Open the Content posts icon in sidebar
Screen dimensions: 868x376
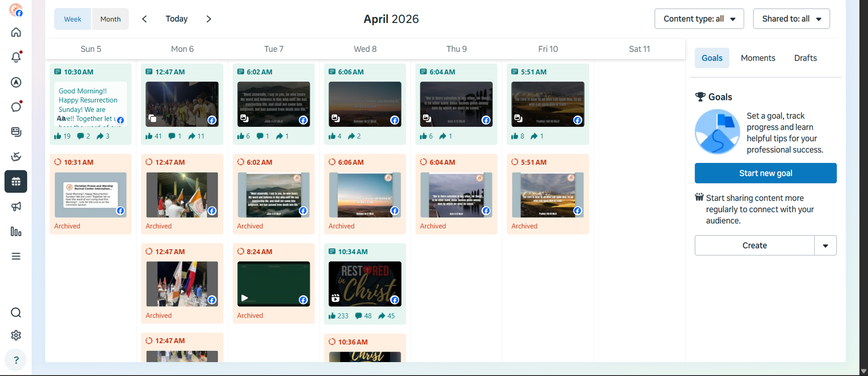[16, 132]
